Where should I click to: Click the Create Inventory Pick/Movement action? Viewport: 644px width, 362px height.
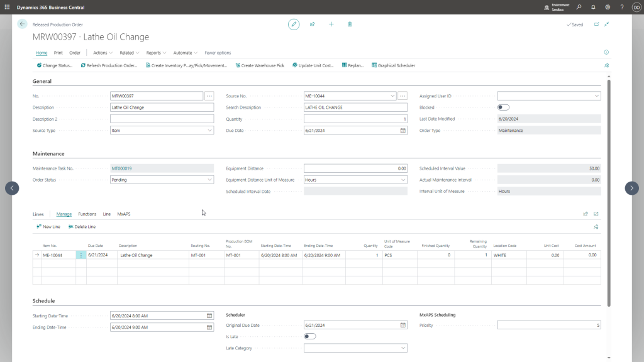pos(187,65)
